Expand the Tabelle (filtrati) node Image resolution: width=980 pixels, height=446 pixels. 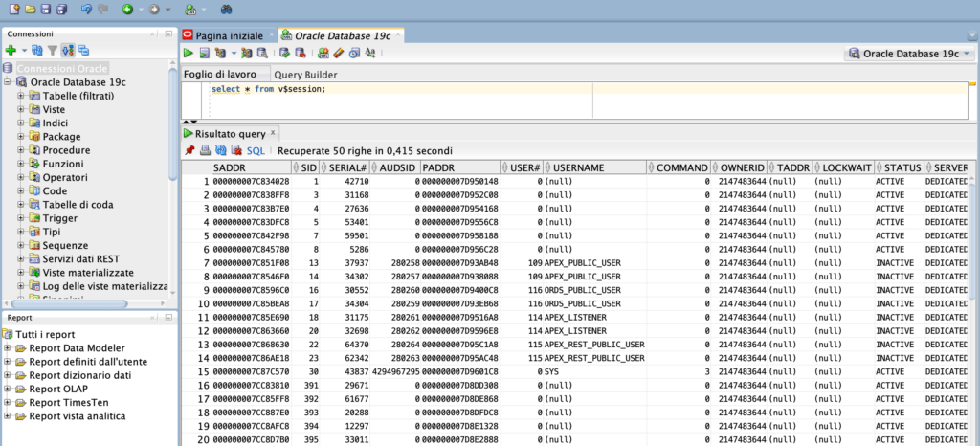click(21, 96)
